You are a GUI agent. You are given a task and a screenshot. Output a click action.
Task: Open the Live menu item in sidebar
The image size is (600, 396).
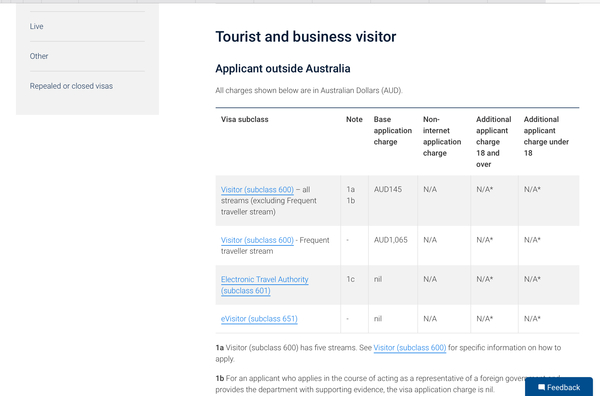click(x=36, y=26)
